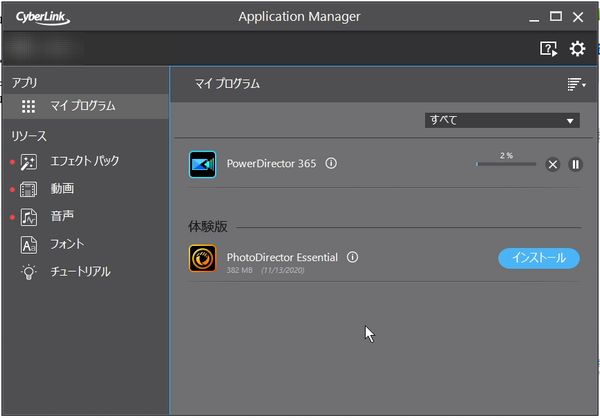The height and width of the screenshot is (418, 600).
Task: Click the video film icon
Action: pyautogui.click(x=28, y=189)
